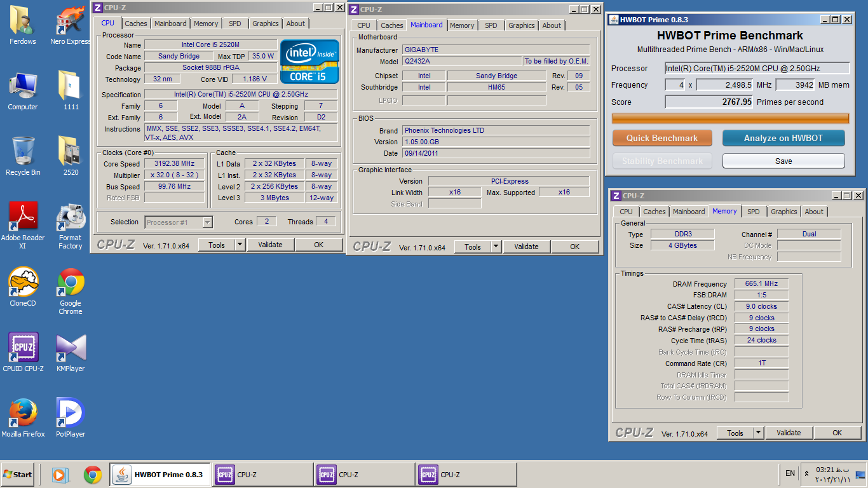
Task: Click CPU-Z Z icon in CPU window title
Action: click(x=97, y=8)
